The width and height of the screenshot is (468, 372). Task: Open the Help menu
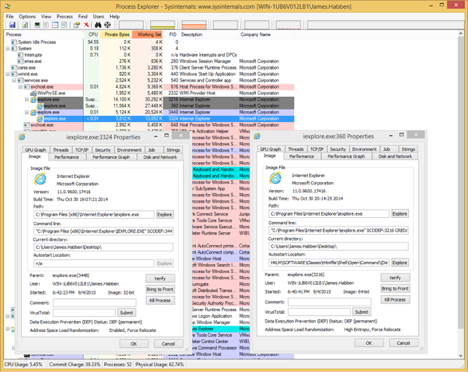pos(114,16)
